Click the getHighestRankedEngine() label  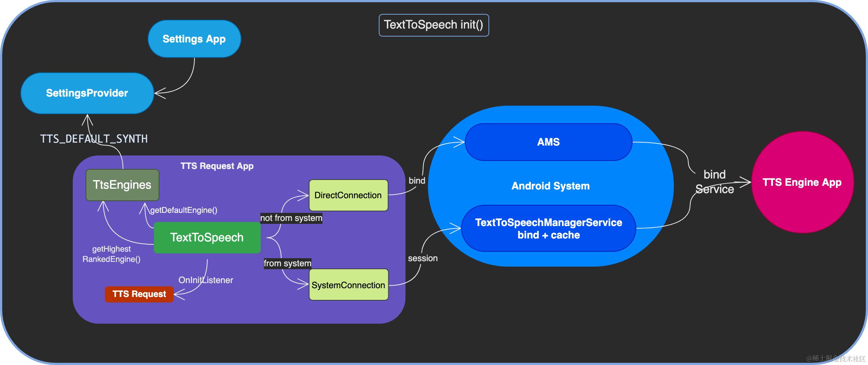tap(112, 254)
